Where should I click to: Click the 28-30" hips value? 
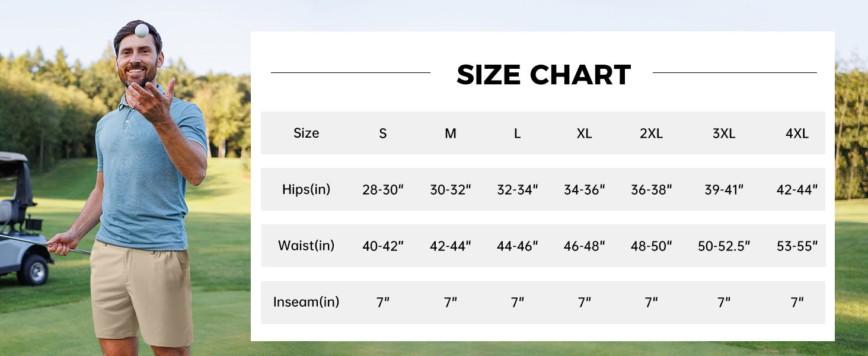click(383, 190)
